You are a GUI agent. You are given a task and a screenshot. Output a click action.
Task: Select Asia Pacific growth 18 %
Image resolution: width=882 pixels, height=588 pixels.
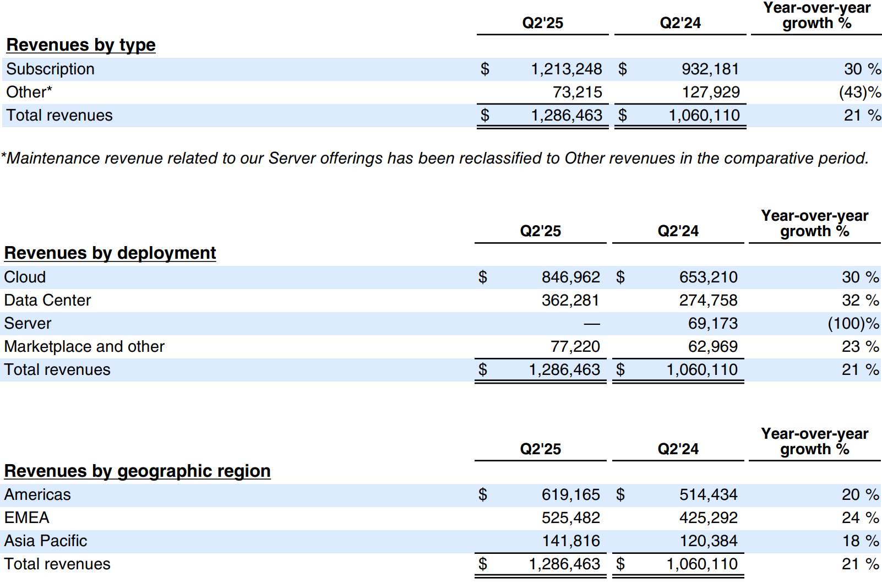coord(859,541)
